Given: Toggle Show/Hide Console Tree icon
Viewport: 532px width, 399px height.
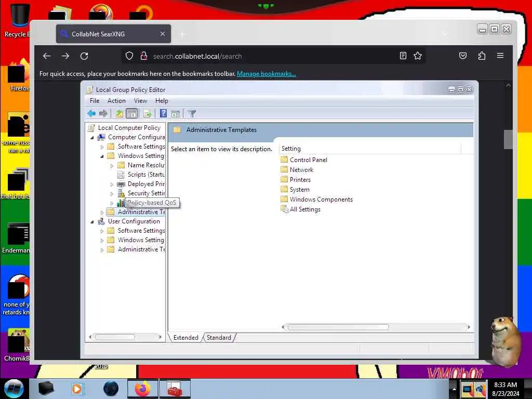Looking at the screenshot, I should coord(131,114).
